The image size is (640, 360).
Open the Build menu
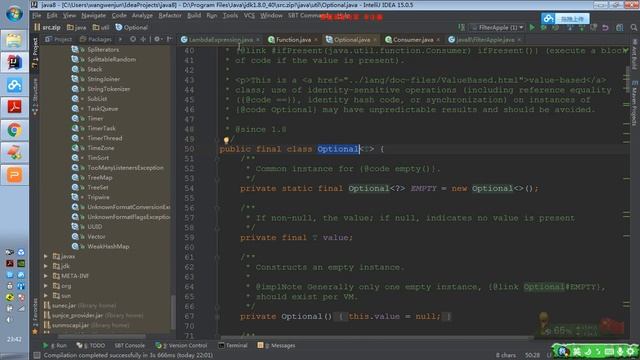click(x=194, y=16)
